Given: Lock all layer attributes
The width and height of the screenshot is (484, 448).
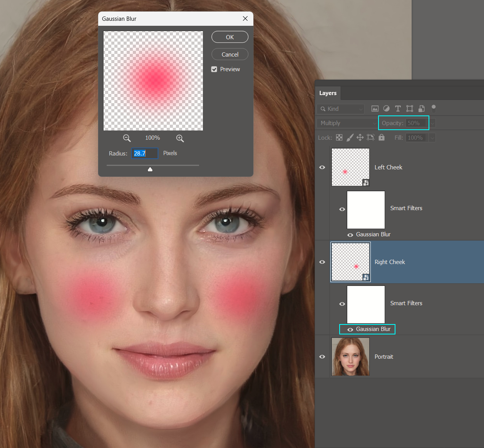Looking at the screenshot, I should click(x=381, y=137).
